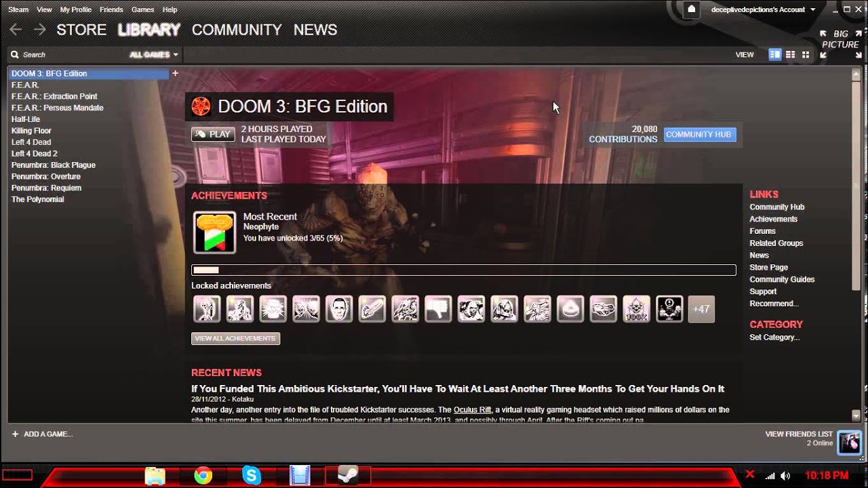
Task: Go forward with the right arrow
Action: click(39, 30)
